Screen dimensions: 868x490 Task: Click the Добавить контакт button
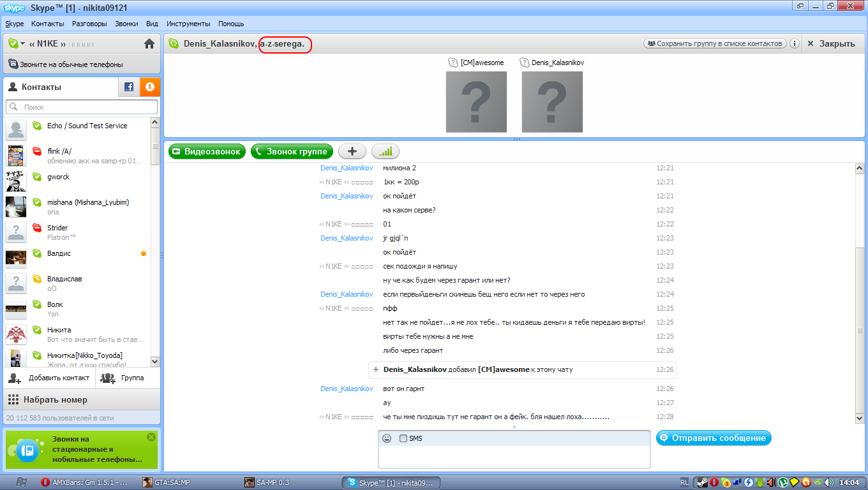coord(50,378)
